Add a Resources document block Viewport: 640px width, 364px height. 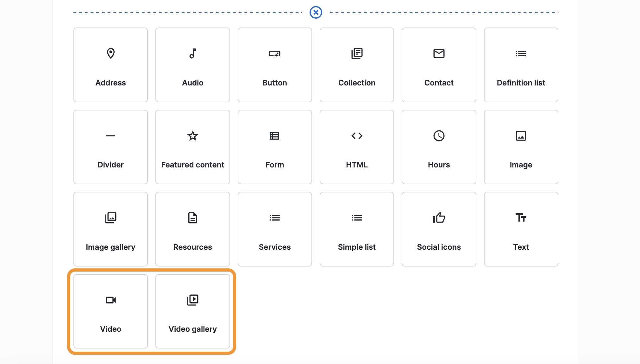[192, 229]
